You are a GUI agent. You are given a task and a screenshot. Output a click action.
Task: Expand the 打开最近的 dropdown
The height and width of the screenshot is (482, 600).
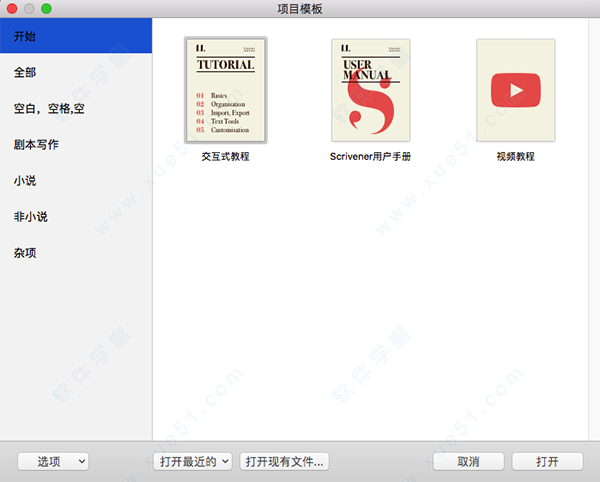[x=193, y=461]
